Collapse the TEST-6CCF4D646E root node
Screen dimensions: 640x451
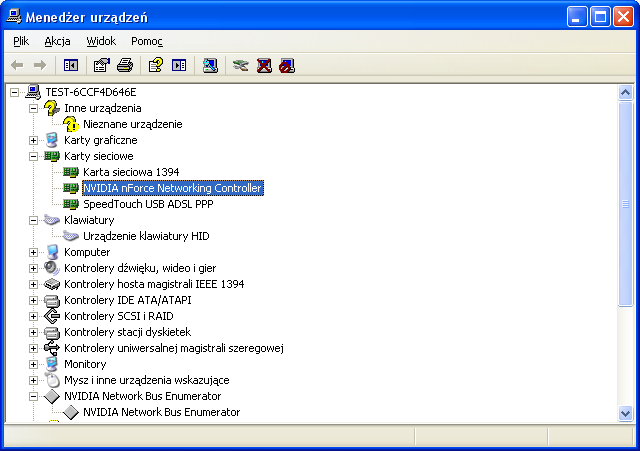click(14, 92)
